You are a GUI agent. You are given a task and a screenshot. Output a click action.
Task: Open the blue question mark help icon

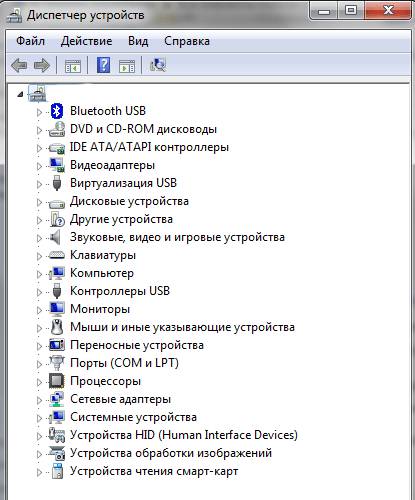coord(103,65)
